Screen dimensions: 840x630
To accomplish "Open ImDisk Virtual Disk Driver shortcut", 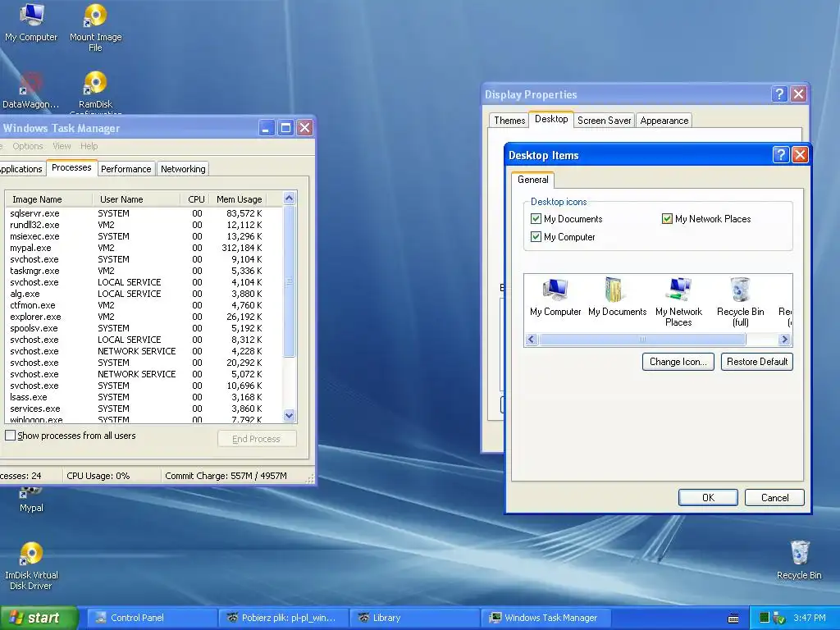I will tap(31, 566).
